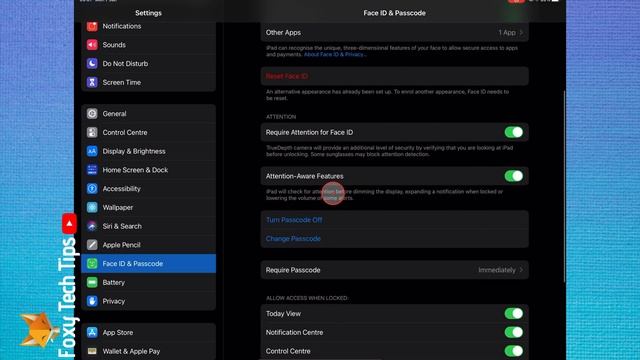The width and height of the screenshot is (640, 360).
Task: Select Face ID & Passcode in sidebar
Action: (x=149, y=264)
